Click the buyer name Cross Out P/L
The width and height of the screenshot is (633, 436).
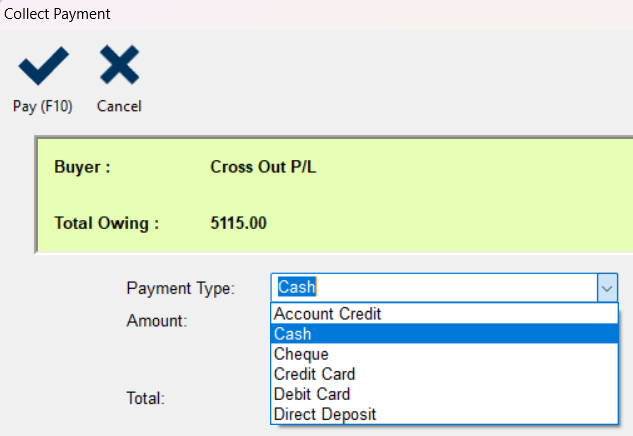(x=263, y=167)
